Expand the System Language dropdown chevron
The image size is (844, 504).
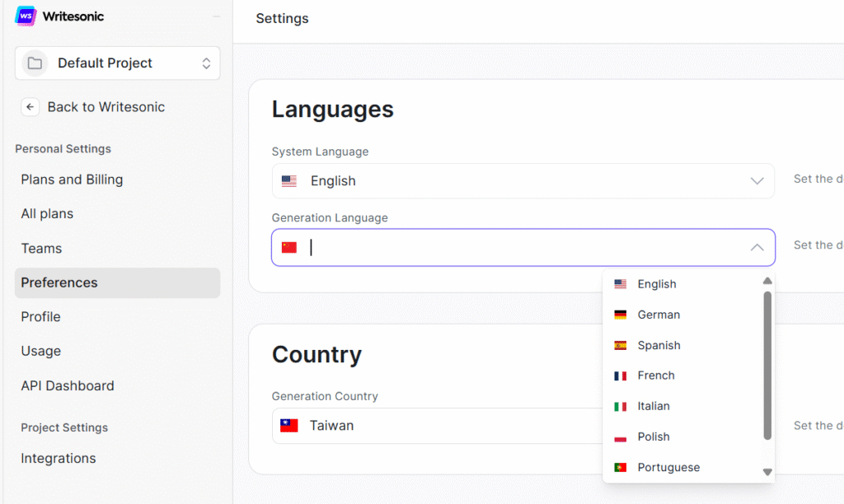tap(757, 181)
